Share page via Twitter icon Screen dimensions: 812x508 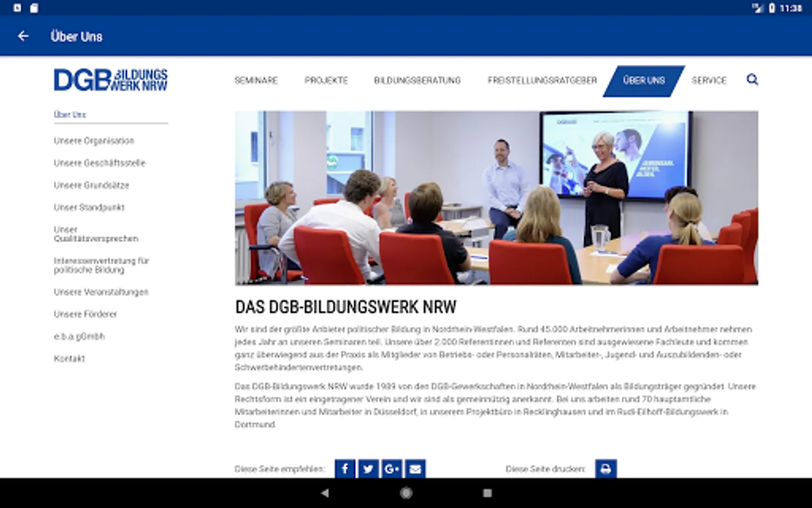(x=368, y=468)
